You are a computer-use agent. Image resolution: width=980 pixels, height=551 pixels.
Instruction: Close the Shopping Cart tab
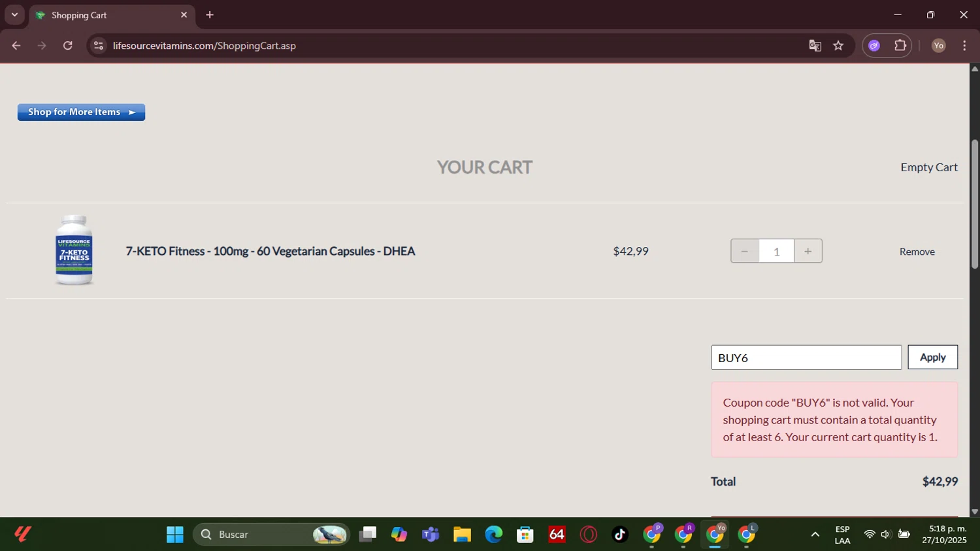(184, 15)
